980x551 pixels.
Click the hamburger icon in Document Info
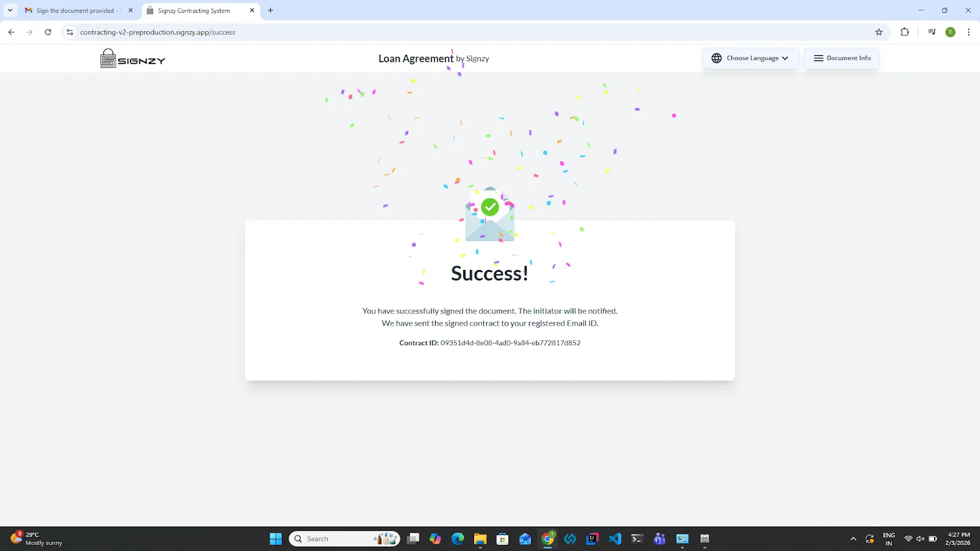pos(818,58)
